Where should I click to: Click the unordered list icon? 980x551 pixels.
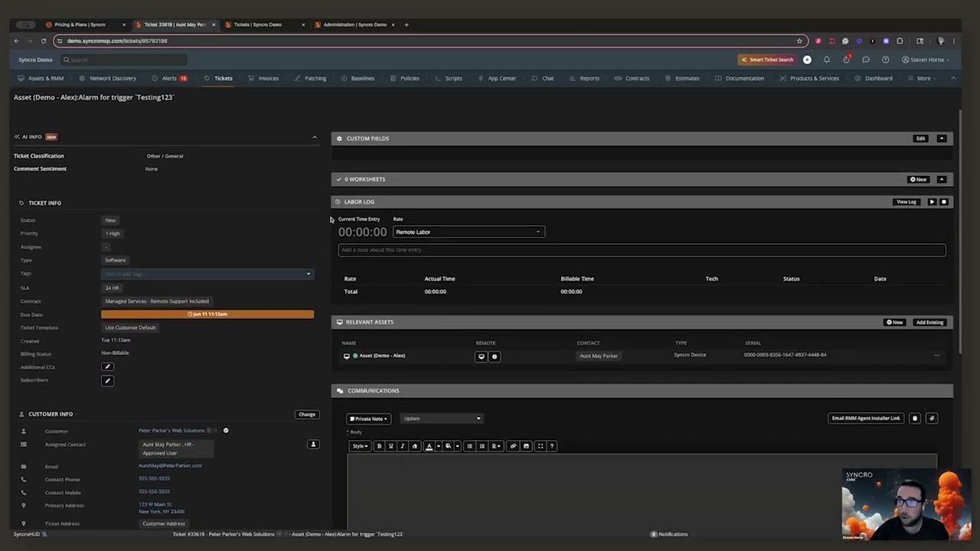pyautogui.click(x=469, y=446)
